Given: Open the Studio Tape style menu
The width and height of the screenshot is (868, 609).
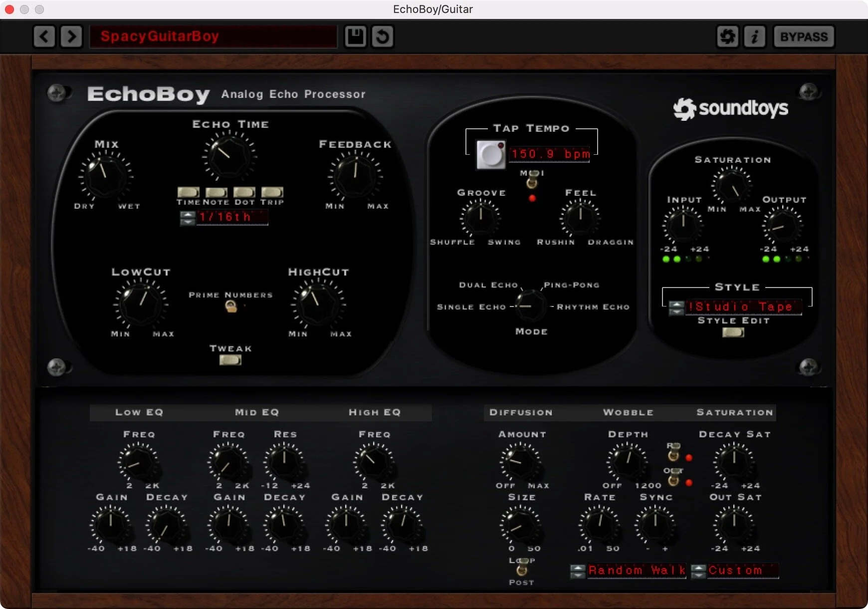Looking at the screenshot, I should (743, 307).
